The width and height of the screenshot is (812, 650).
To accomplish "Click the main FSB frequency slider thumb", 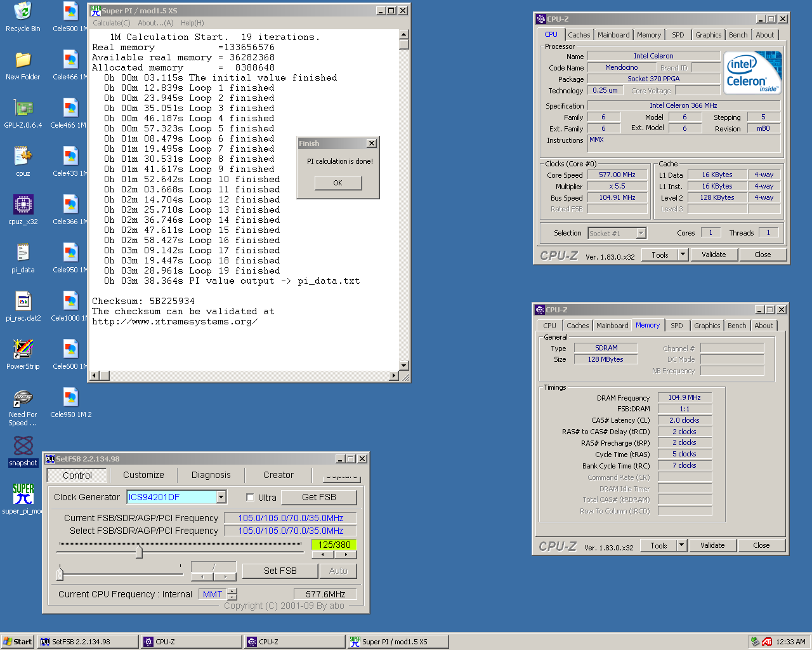I will click(139, 552).
